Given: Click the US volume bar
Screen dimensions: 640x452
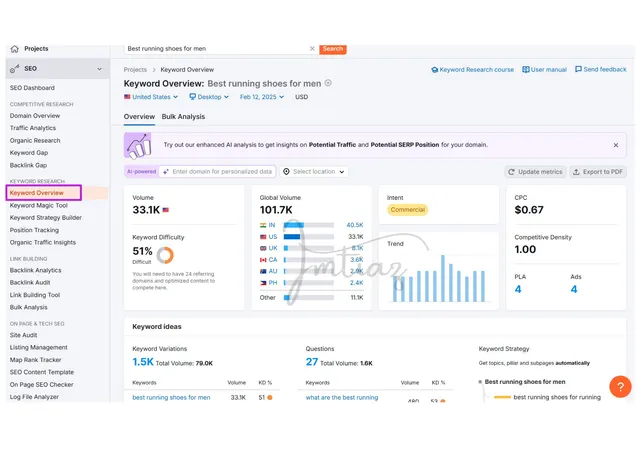Looking at the screenshot, I should pos(309,237).
